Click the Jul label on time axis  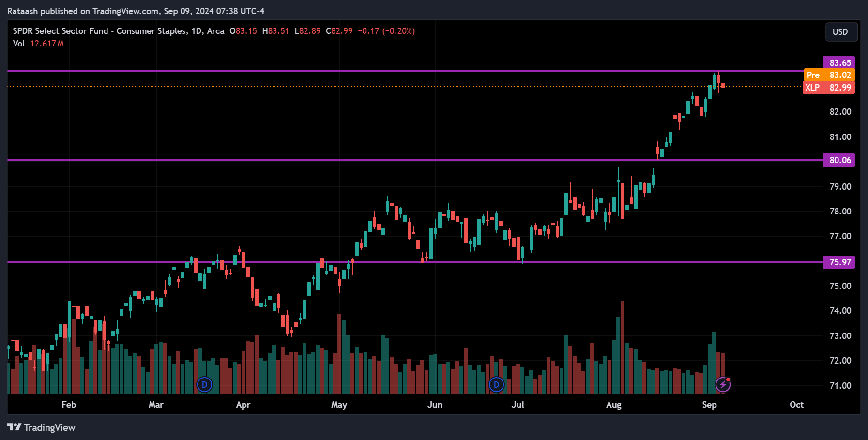[x=518, y=405]
